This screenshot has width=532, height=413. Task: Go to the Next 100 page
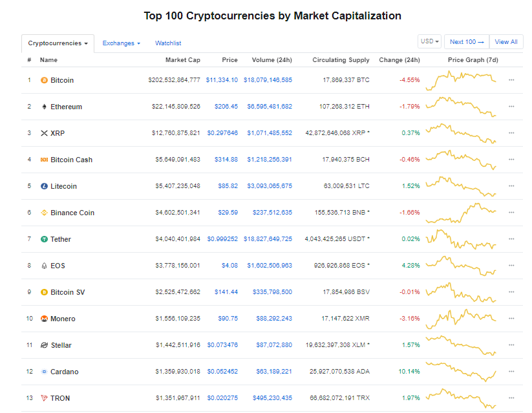click(467, 41)
